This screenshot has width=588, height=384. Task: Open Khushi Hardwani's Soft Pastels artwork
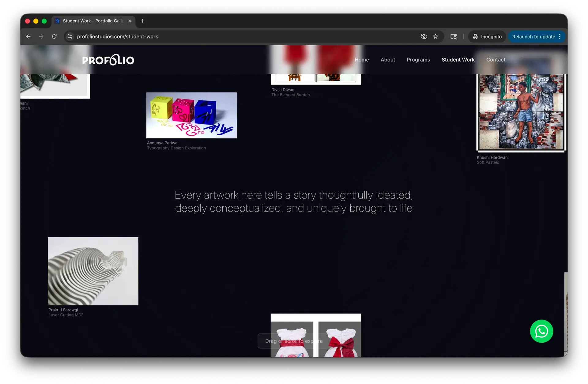[521, 113]
